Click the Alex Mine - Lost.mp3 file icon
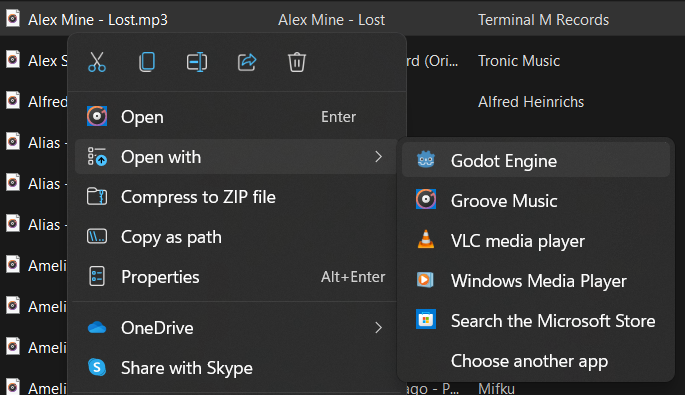The height and width of the screenshot is (395, 685). pyautogui.click(x=13, y=18)
